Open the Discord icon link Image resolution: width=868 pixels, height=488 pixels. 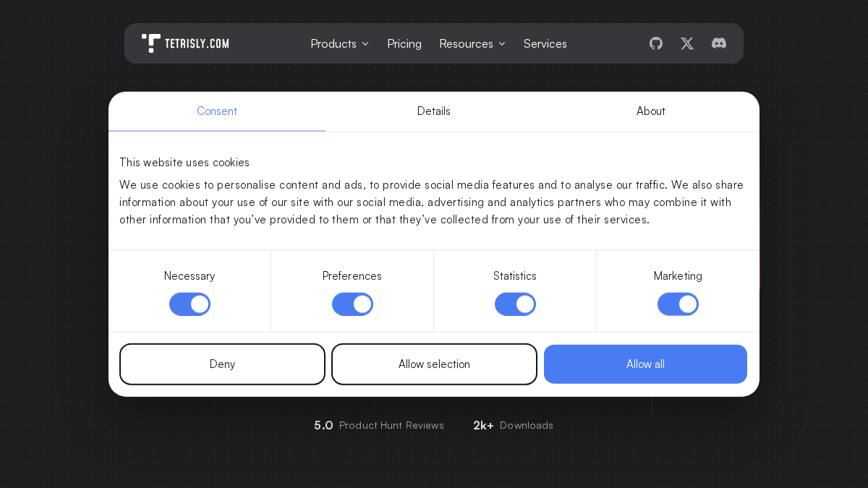(x=719, y=43)
